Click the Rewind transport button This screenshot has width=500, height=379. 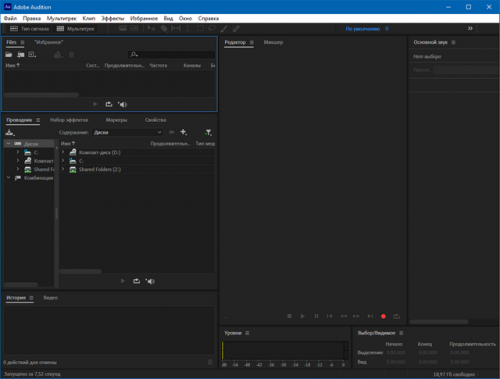(343, 316)
